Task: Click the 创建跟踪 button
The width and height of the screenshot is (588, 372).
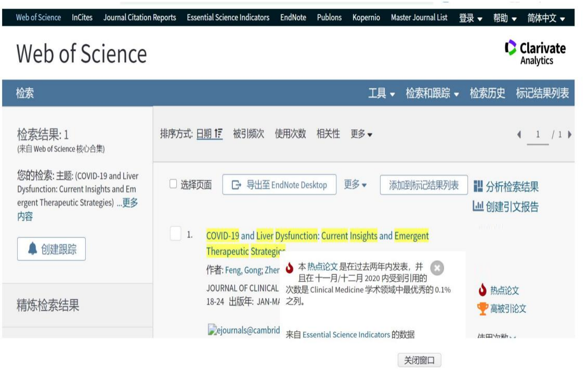Action: click(x=51, y=249)
